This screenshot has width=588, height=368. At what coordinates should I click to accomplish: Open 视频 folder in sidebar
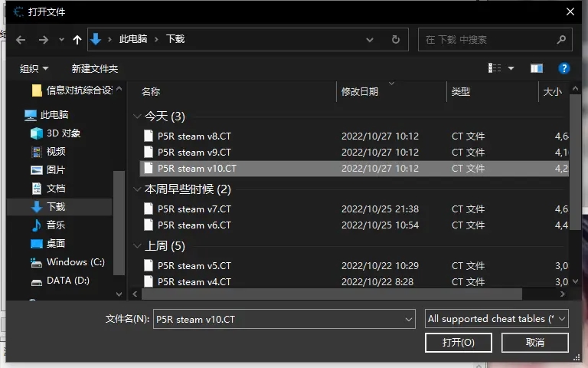48,151
